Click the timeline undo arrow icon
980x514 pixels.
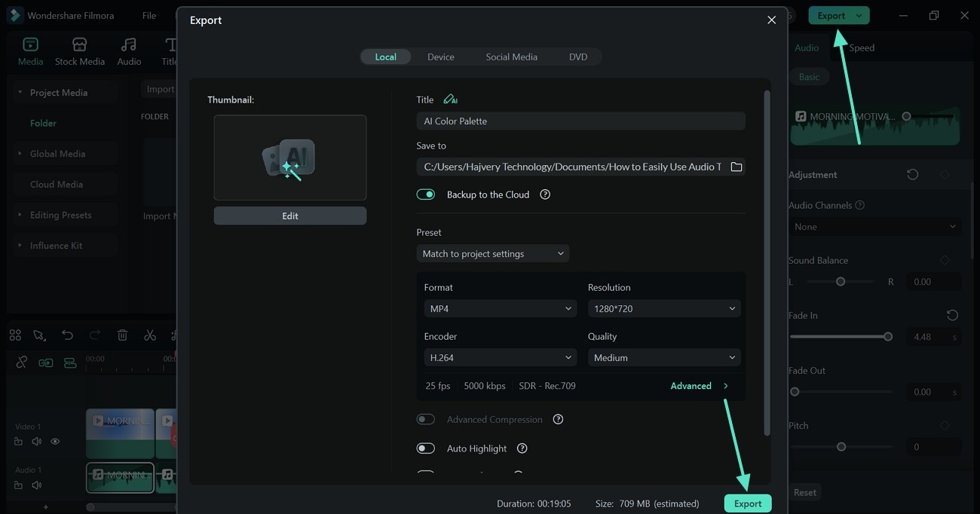tap(68, 335)
